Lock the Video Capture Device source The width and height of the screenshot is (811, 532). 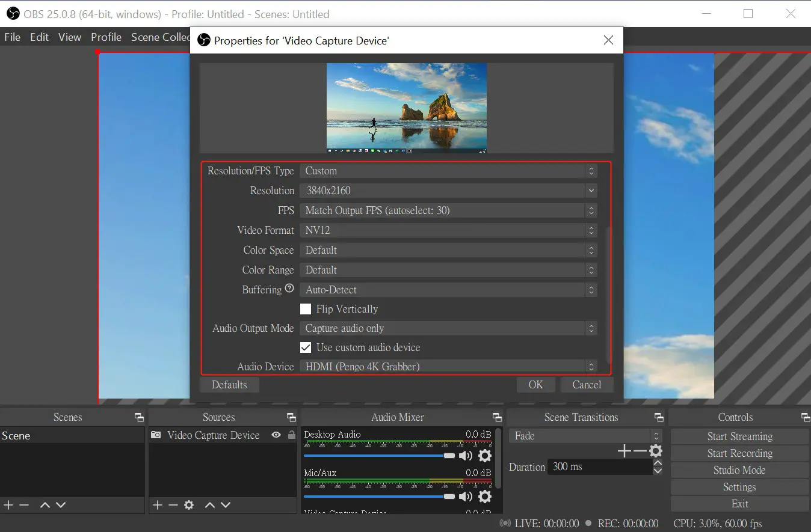(291, 435)
